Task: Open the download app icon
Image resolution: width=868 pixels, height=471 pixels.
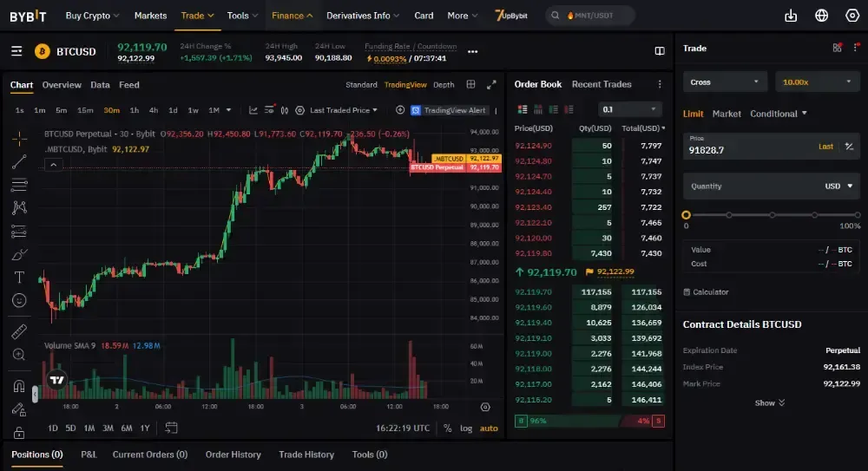Action: (x=791, y=16)
